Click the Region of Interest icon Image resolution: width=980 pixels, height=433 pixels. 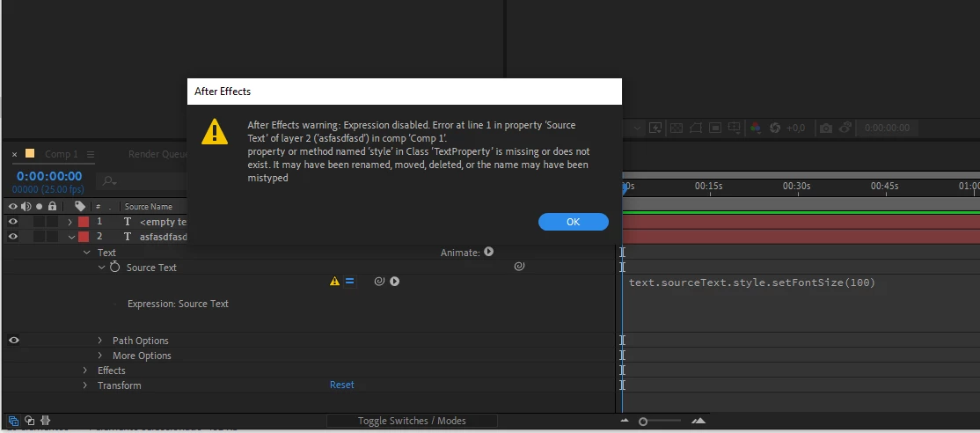coord(715,128)
